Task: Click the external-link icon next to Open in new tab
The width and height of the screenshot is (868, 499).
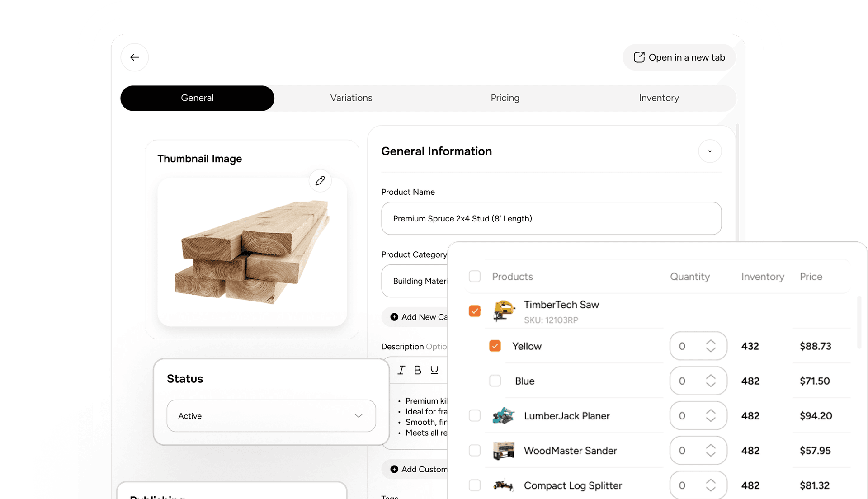Action: (x=639, y=57)
